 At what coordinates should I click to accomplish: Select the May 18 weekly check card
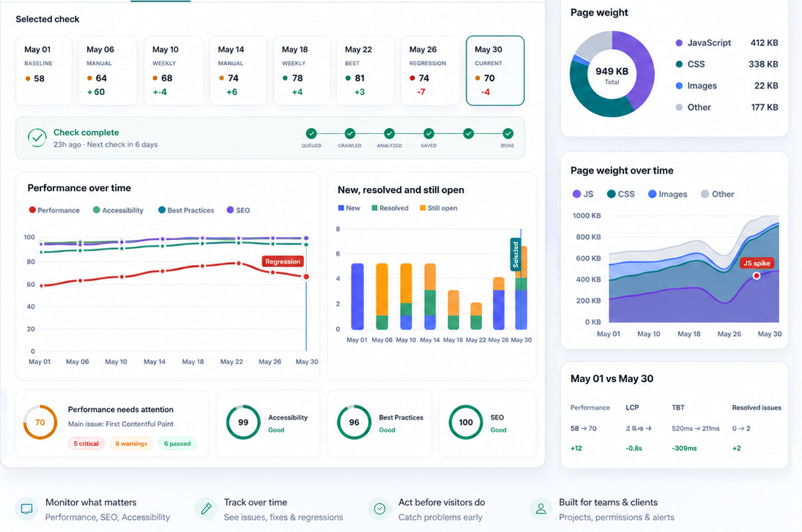302,70
